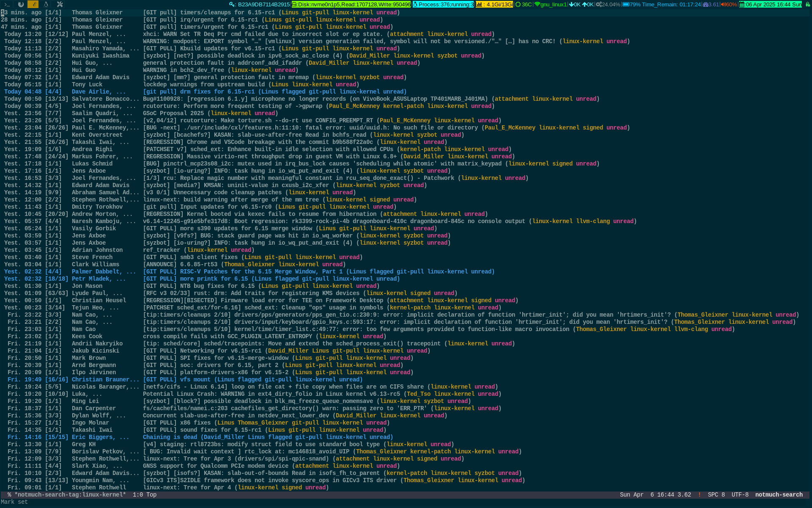Screen dimensions: 812x508
Task: Click the disk nvme0n1p5 status icon
Action: [x=294, y=4]
